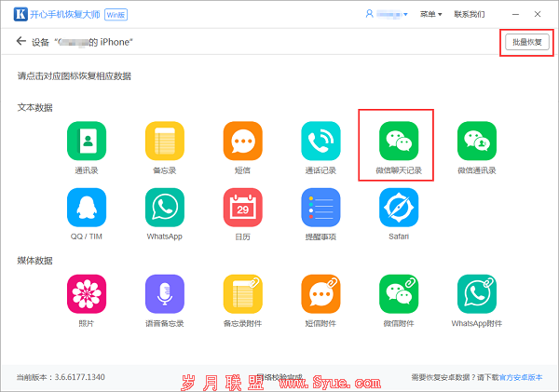The height and width of the screenshot is (392, 559).
Task: Follow the 官方安卓版本 download link
Action: point(521,377)
